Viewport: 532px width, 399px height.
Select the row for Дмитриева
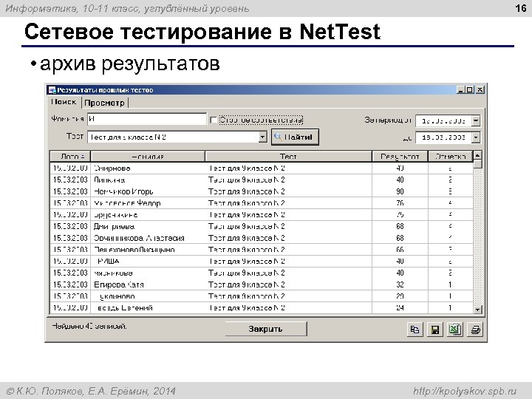pyautogui.click(x=262, y=226)
